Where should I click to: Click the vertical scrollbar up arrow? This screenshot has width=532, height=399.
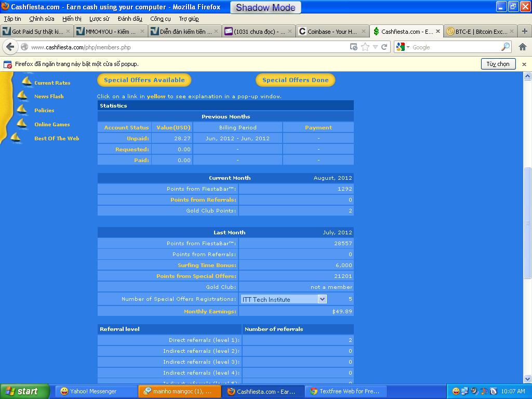528,76
